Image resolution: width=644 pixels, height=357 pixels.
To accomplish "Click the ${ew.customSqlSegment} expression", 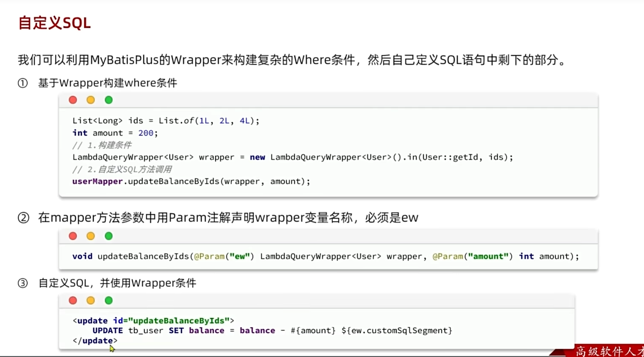I will click(397, 331).
